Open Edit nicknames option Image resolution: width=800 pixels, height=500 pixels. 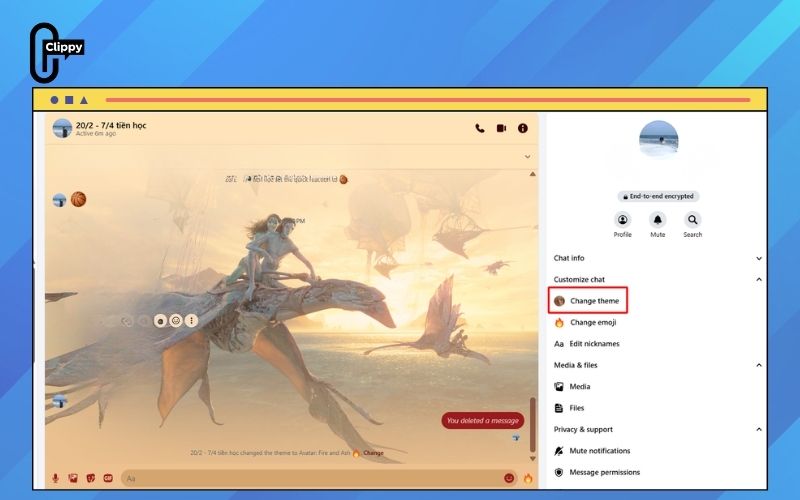(x=587, y=344)
